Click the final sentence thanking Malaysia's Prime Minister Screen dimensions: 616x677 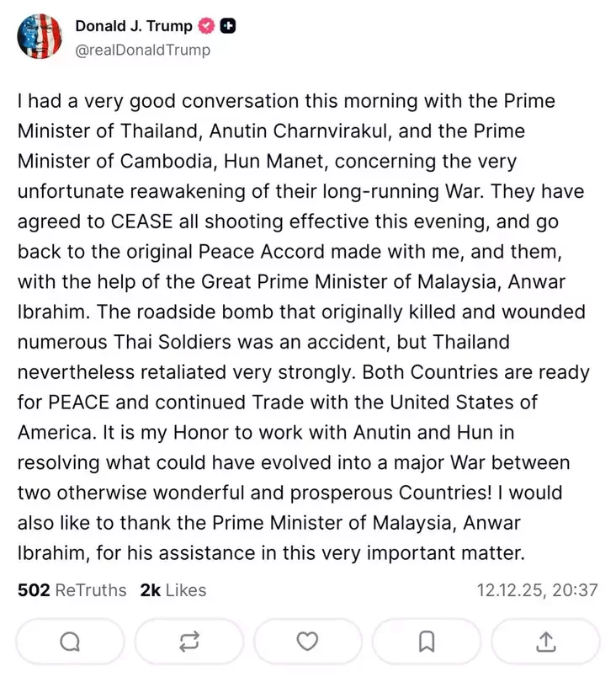tap(269, 522)
